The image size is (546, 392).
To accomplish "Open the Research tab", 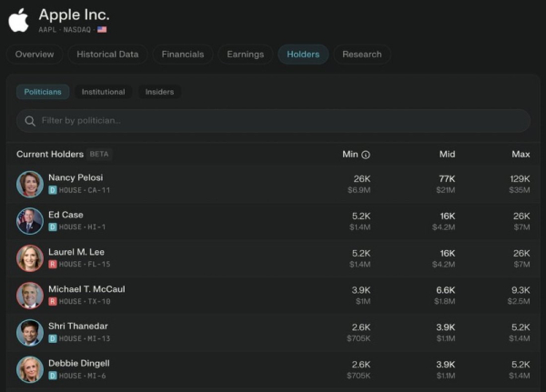I will [x=361, y=55].
